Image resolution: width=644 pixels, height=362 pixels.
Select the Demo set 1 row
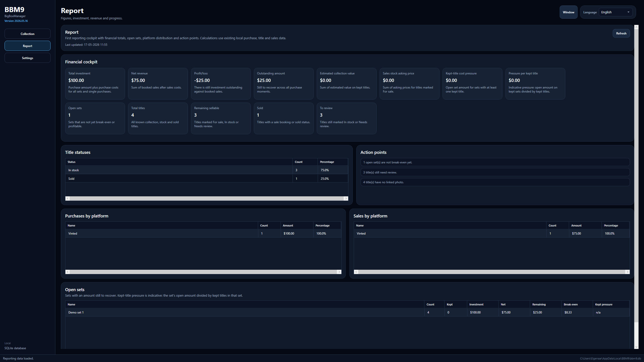(347, 312)
